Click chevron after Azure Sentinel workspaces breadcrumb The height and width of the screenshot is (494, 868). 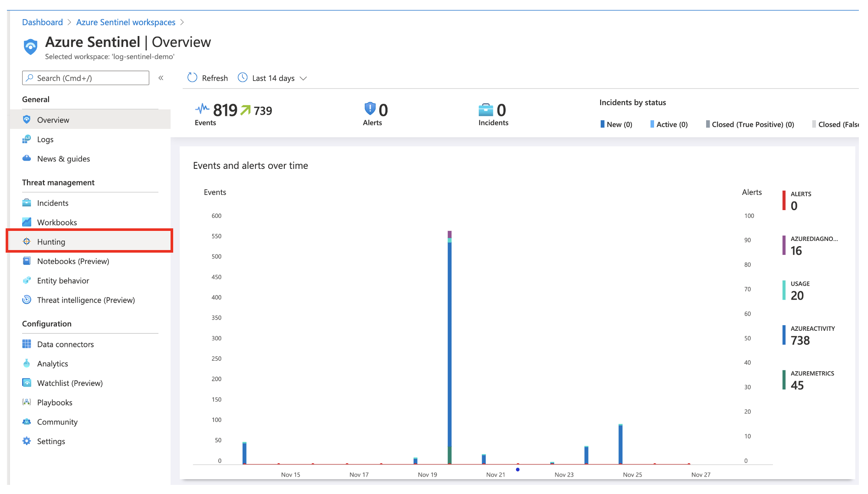point(182,22)
